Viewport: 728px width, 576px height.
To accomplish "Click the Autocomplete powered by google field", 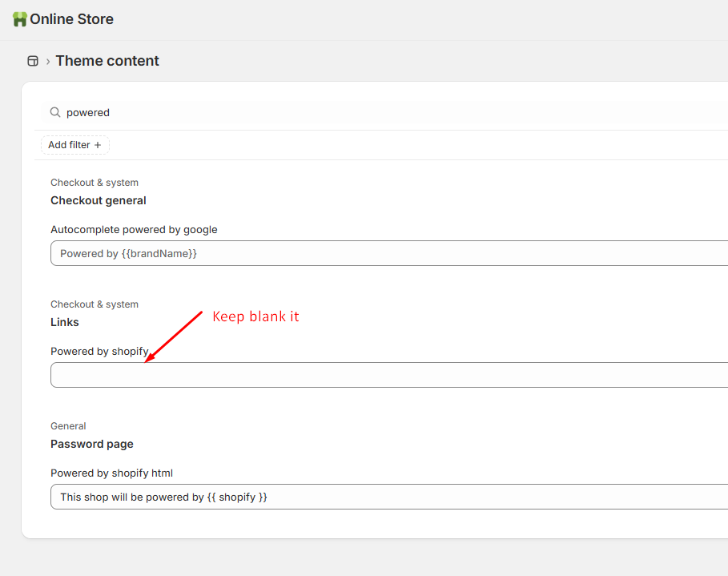I will [389, 253].
